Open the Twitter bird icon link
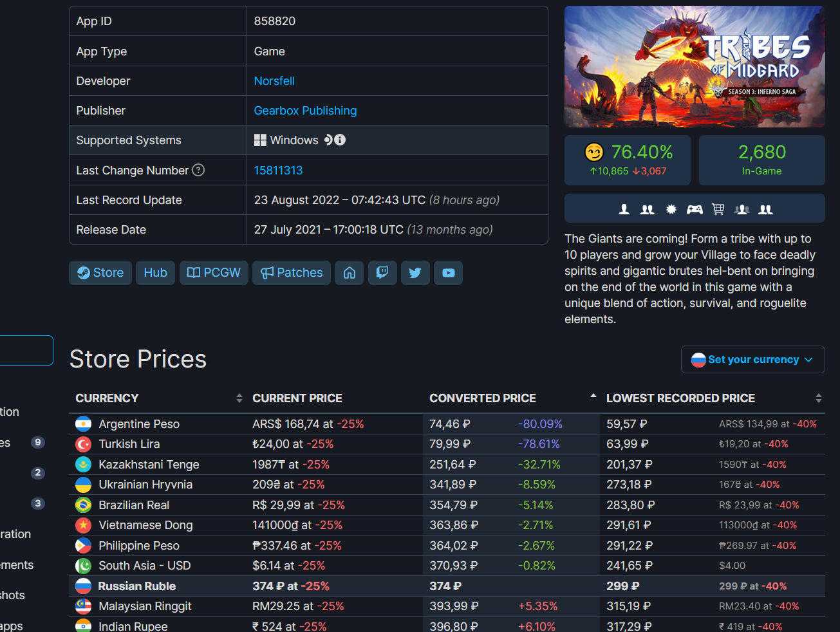 pyautogui.click(x=415, y=273)
